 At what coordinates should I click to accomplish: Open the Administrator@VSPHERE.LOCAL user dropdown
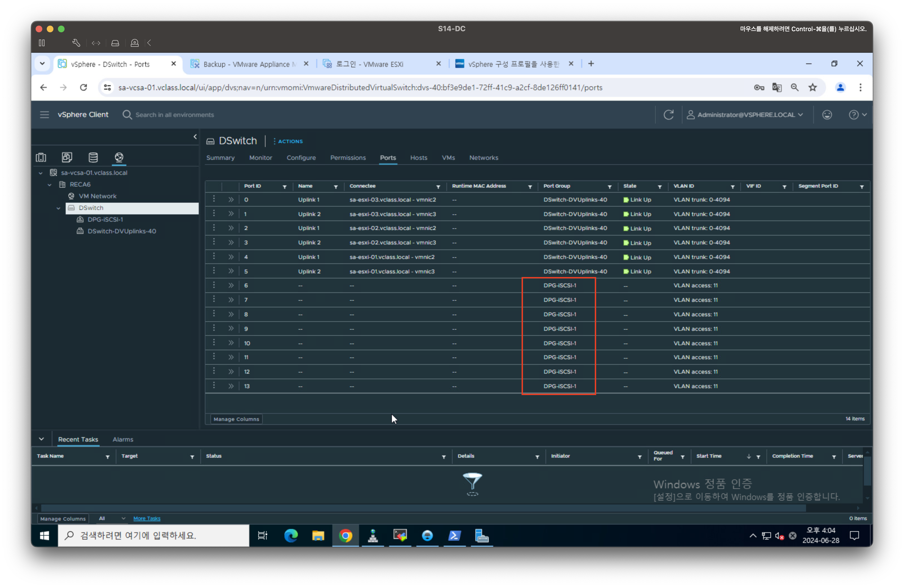pyautogui.click(x=745, y=115)
